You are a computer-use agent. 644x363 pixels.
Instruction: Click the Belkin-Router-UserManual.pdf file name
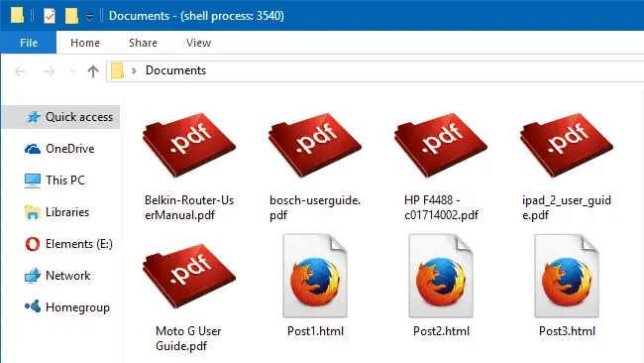click(189, 207)
